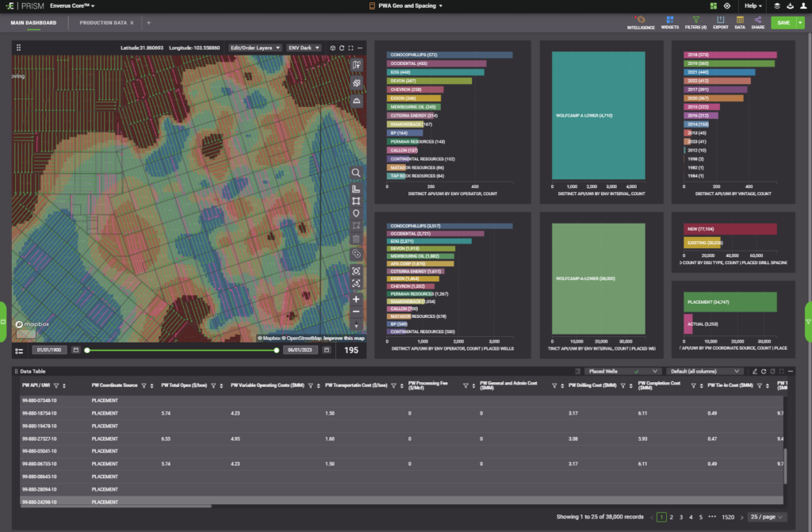The image size is (812, 532).
Task: Click the map zoom out minus button
Action: click(356, 312)
